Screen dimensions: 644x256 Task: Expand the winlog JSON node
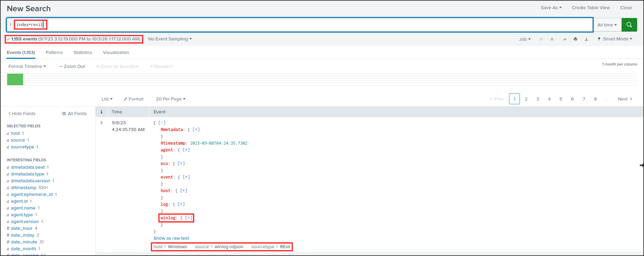click(189, 218)
